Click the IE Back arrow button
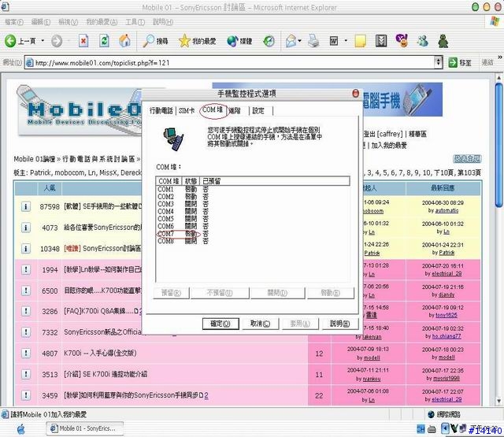Screen dimensions: 504x437 click(10, 41)
